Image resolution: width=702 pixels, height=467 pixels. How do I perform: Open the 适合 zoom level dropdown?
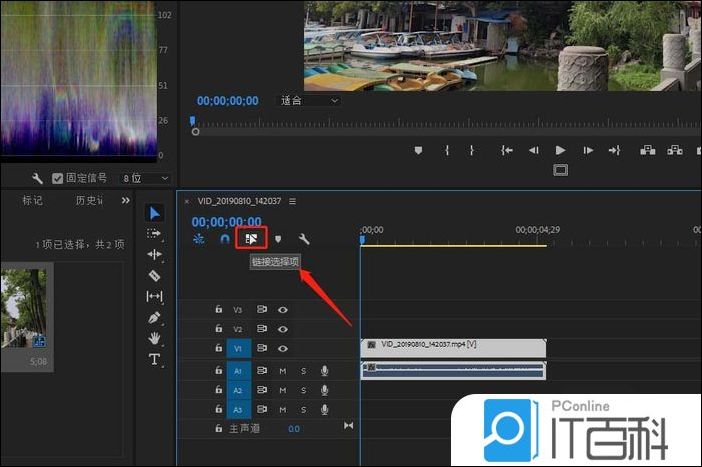(x=309, y=101)
